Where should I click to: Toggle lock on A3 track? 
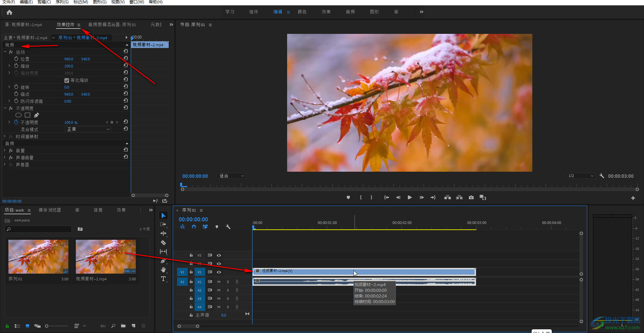click(191, 298)
